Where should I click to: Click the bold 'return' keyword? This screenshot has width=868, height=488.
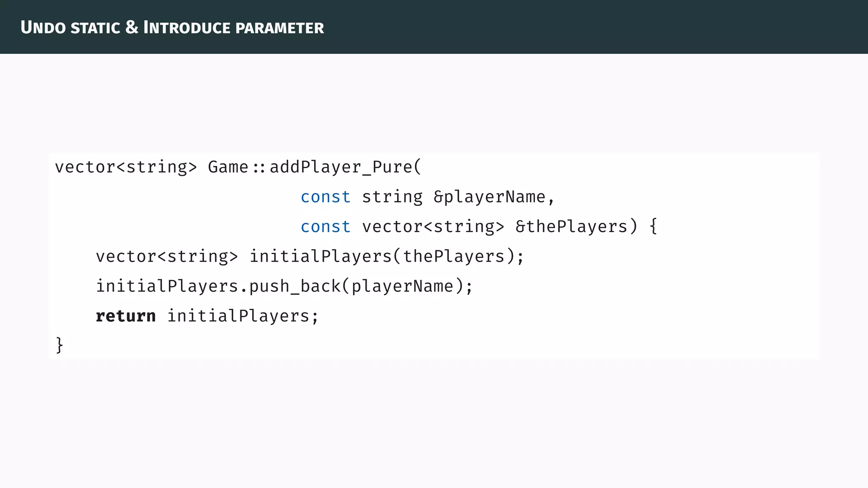point(126,316)
